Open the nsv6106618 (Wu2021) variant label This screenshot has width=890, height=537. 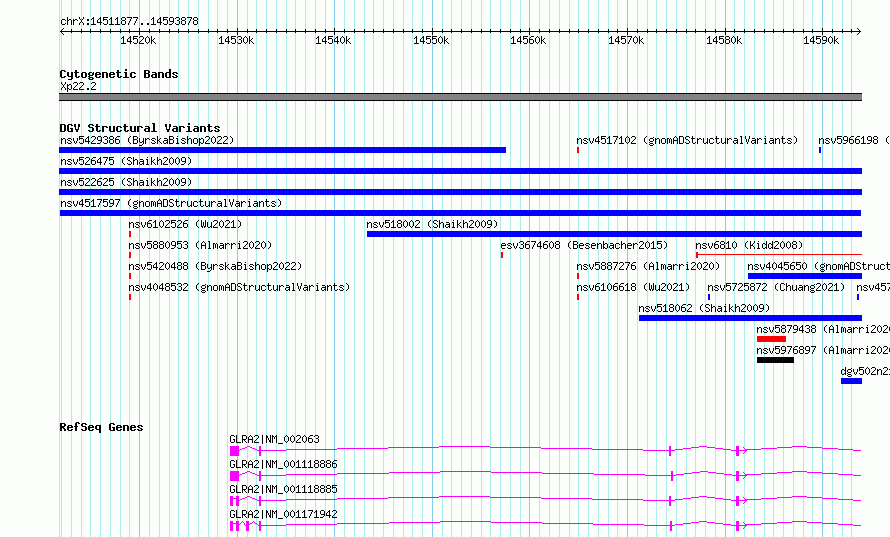[633, 287]
